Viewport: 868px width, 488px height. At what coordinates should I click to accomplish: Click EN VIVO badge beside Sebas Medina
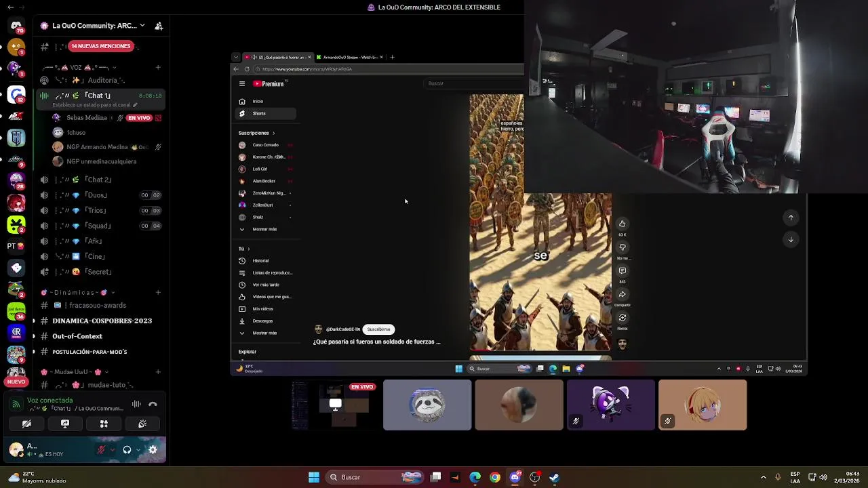(x=140, y=118)
